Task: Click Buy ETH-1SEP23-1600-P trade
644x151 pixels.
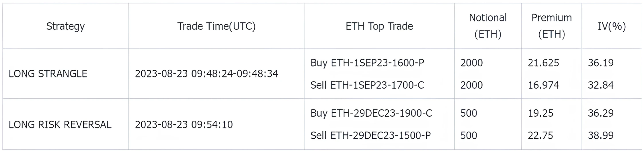Action: [367, 63]
